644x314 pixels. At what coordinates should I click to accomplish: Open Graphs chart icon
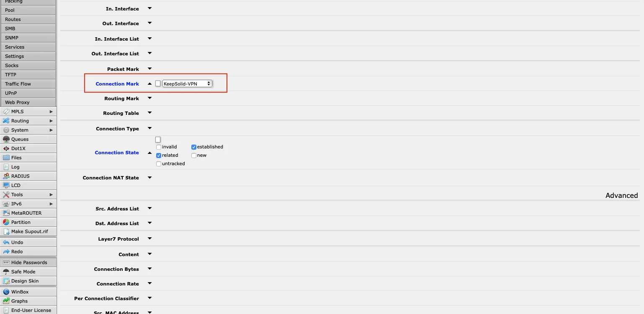[6, 301]
